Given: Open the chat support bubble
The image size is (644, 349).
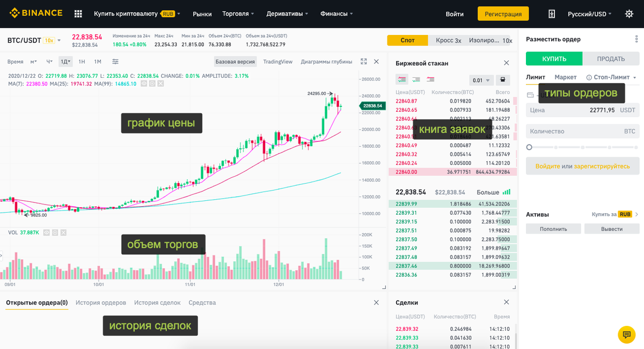Looking at the screenshot, I should [626, 335].
